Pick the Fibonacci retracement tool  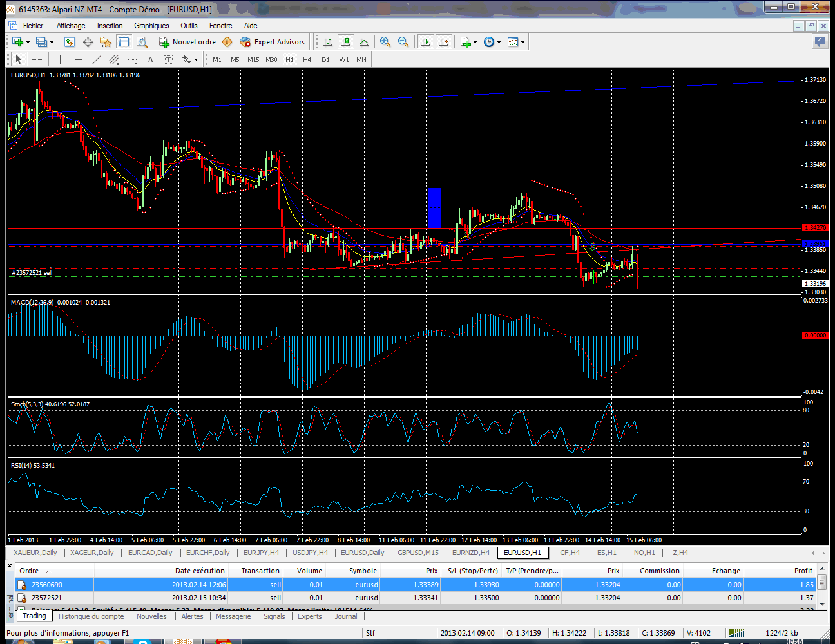pyautogui.click(x=132, y=59)
